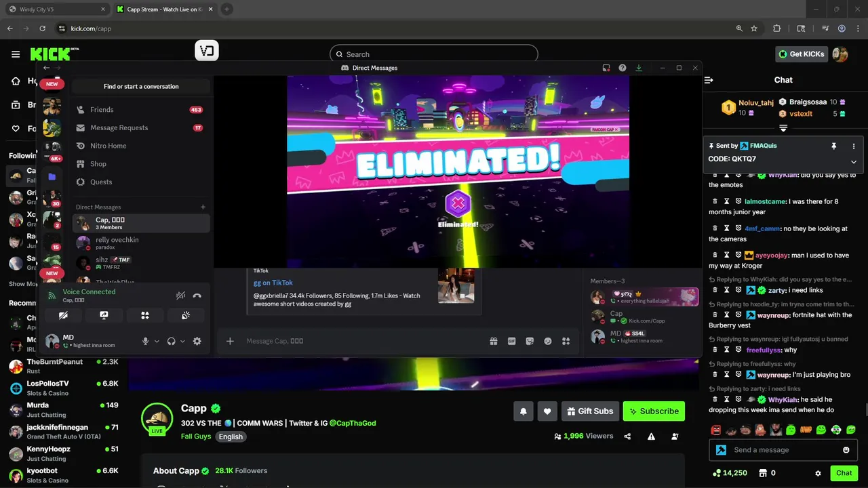This screenshot has width=868, height=488.
Task: Attach a file with the plus button
Action: pyautogui.click(x=230, y=341)
